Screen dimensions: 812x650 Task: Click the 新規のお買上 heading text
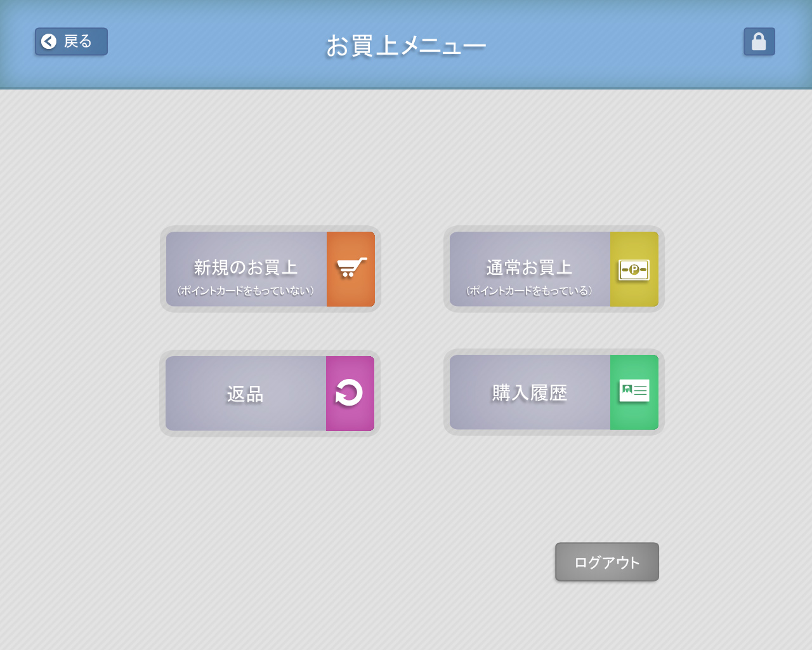246,267
